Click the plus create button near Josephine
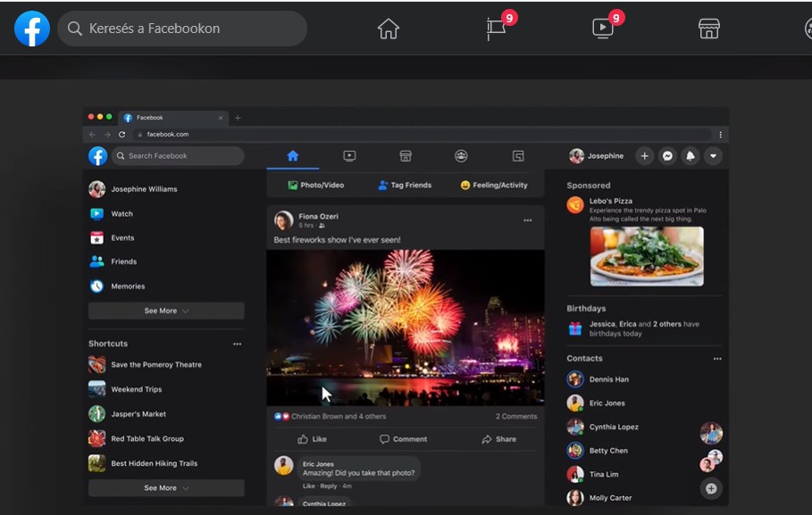 (644, 155)
